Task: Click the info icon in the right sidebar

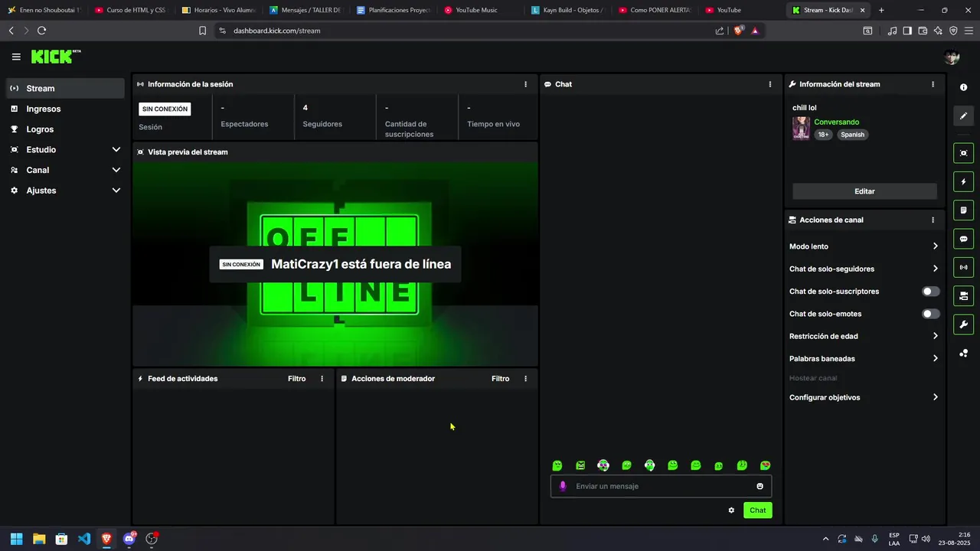Action: [963, 87]
